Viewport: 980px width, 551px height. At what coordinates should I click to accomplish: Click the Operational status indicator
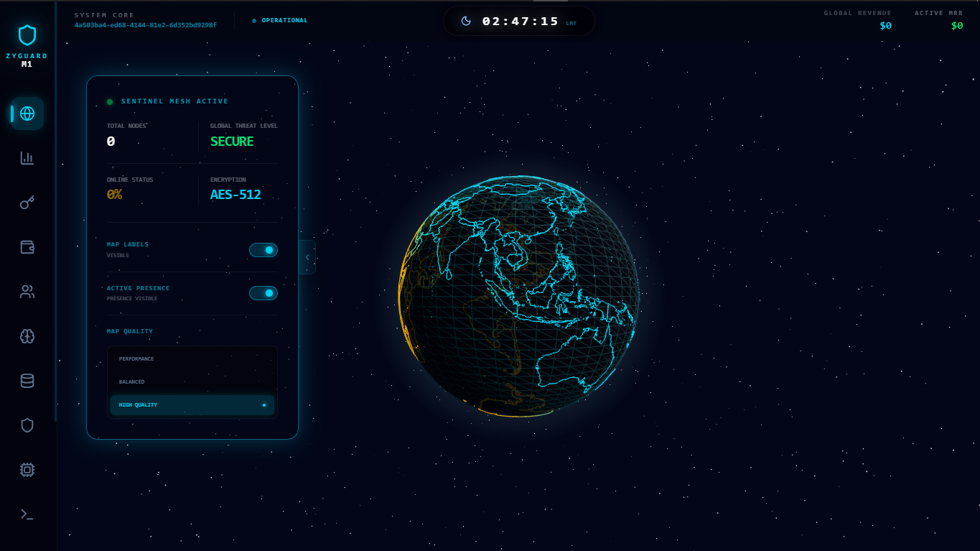(280, 20)
